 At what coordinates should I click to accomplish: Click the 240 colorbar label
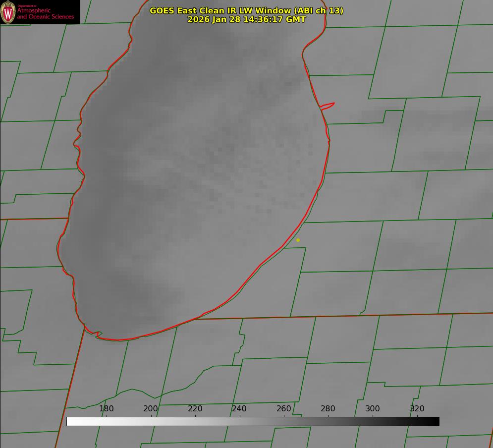[239, 409]
